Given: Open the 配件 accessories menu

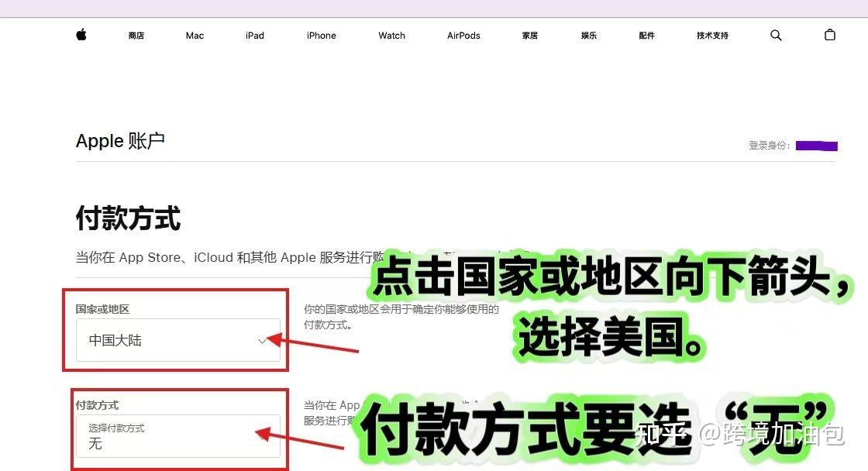Looking at the screenshot, I should click(x=646, y=36).
